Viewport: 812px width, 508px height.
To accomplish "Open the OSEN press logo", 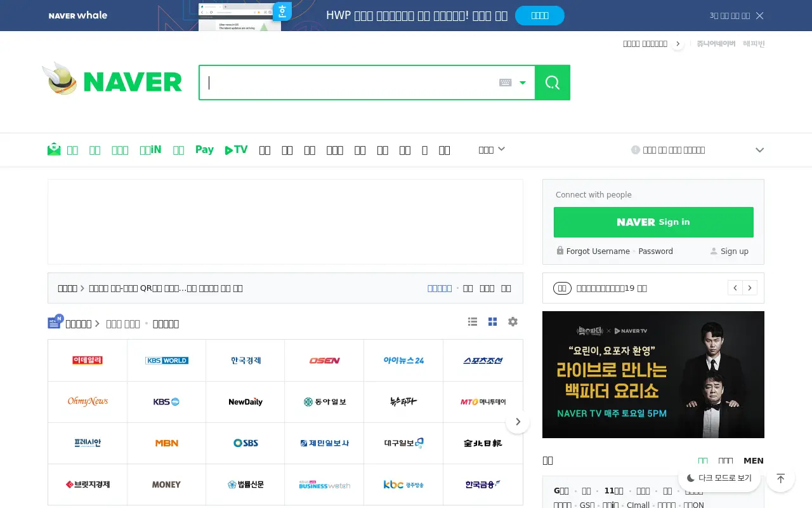I will click(x=324, y=360).
